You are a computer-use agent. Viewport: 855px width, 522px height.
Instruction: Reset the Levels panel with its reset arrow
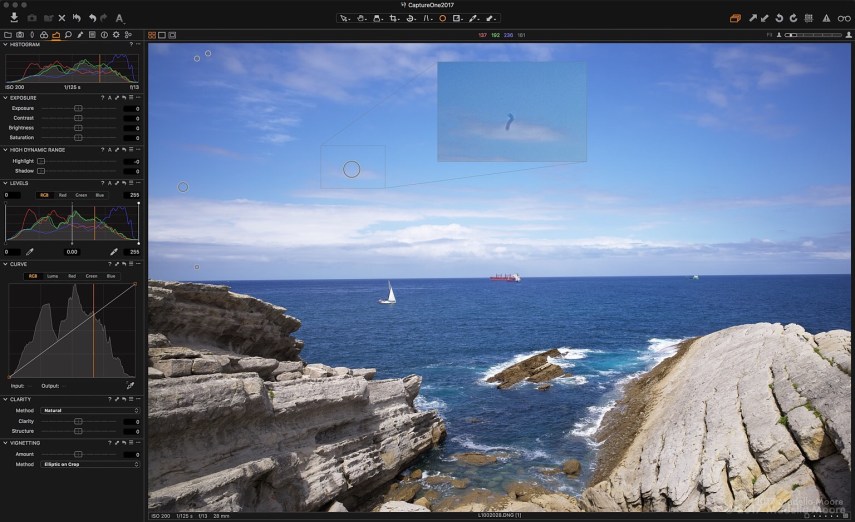pyautogui.click(x=124, y=183)
